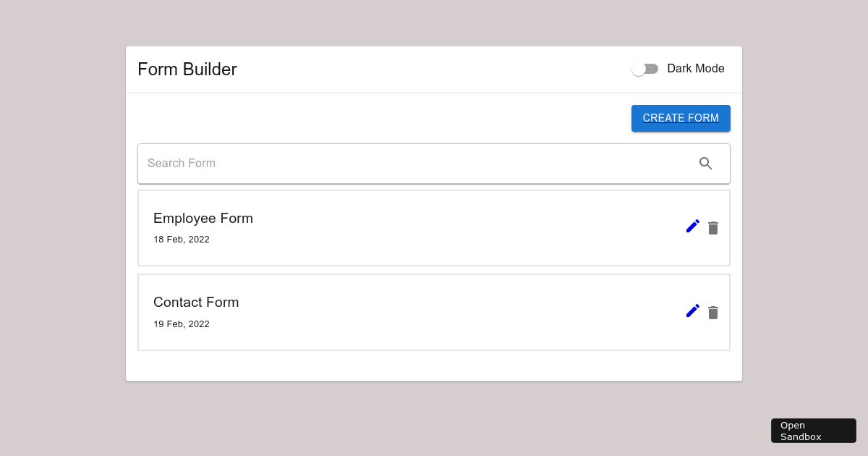Click the 18 Feb, 2022 date
868x456 pixels.
182,240
